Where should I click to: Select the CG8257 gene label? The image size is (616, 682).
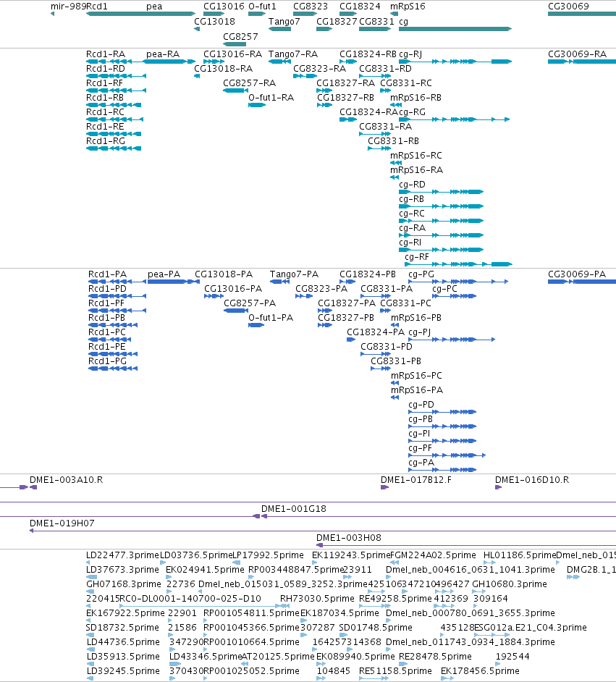click(240, 36)
